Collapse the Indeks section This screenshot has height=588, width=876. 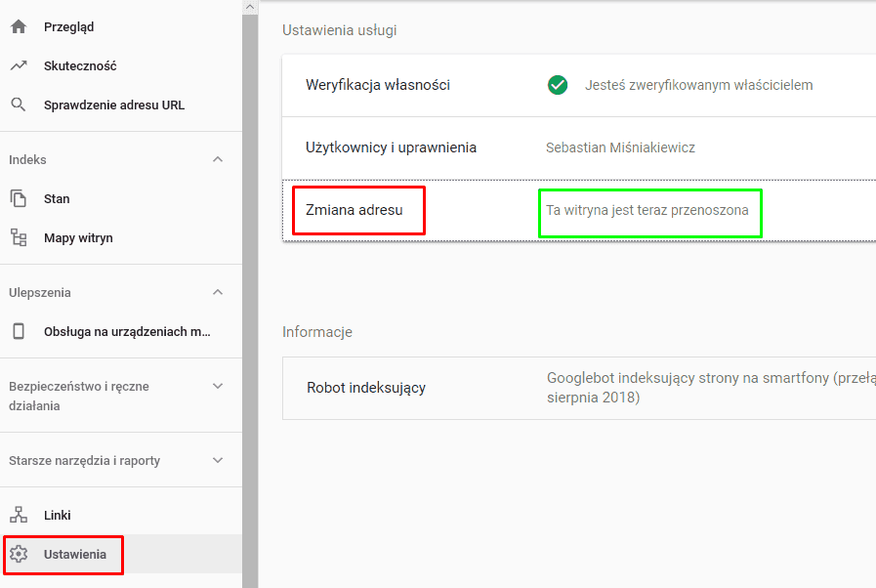[218, 159]
